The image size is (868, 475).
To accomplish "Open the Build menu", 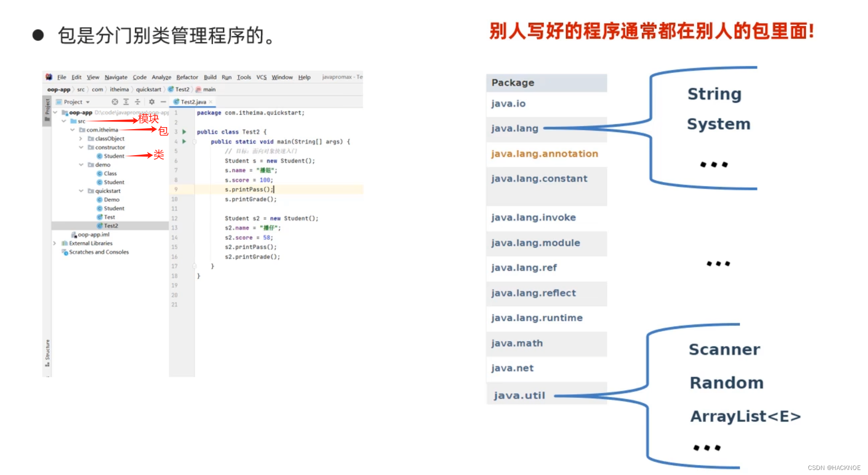I will [x=210, y=78].
